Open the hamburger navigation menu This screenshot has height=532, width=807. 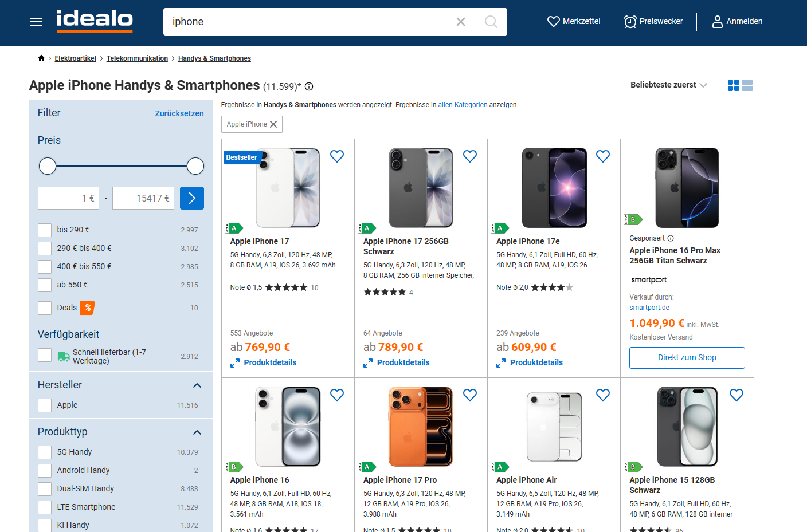pos(36,22)
